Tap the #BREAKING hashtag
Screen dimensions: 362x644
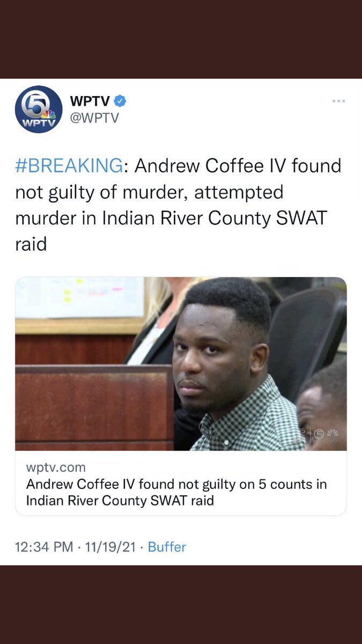[69, 166]
